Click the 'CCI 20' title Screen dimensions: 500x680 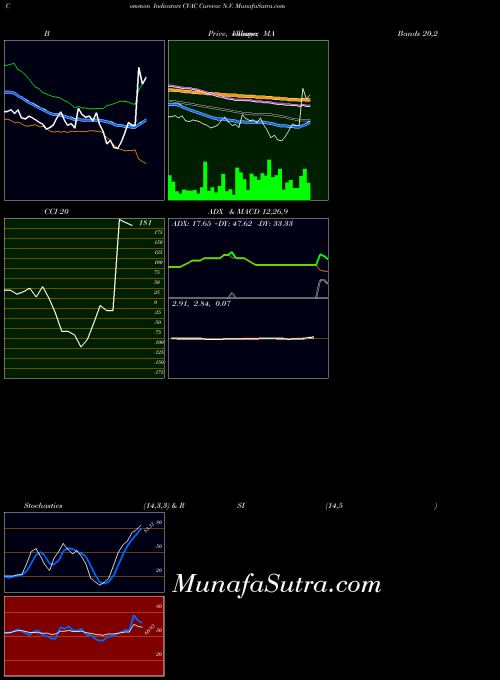pyautogui.click(x=56, y=212)
